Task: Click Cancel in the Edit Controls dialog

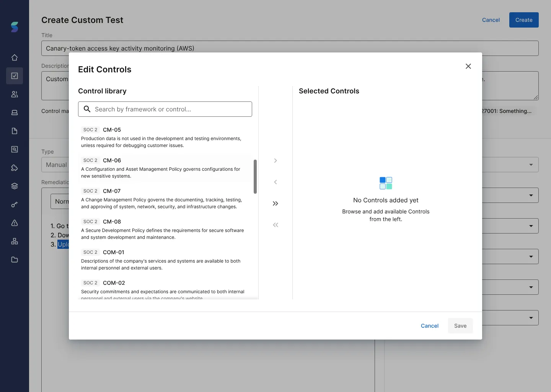Action: click(429, 326)
